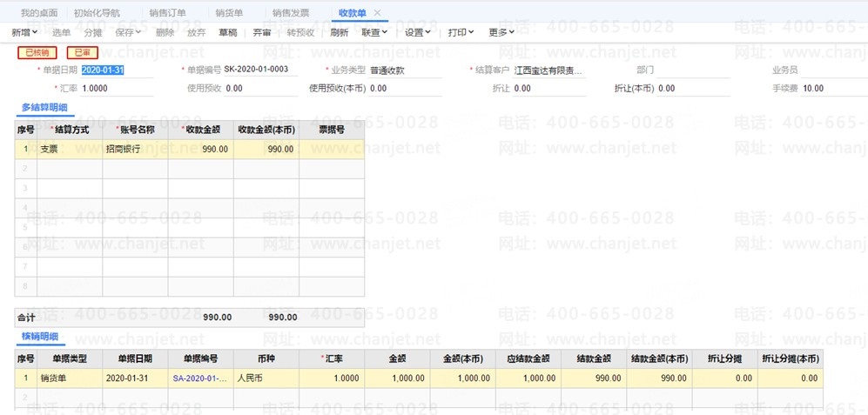868x415 pixels.
Task: Click the 招商银行 account cell
Action: point(135,150)
